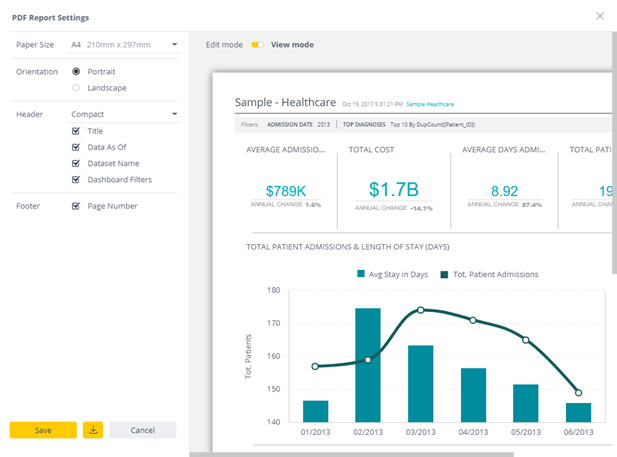Click the 04/2013 bar in the chart
The image size is (617, 457).
pos(473,395)
